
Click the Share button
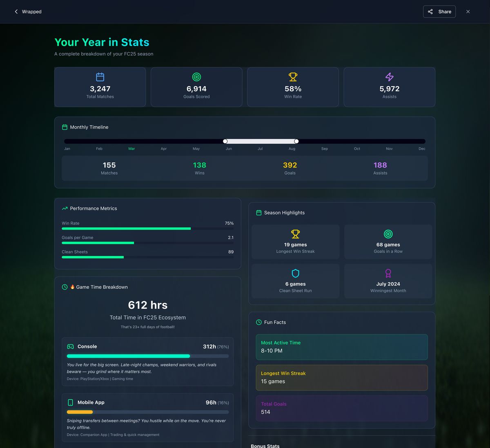439,12
